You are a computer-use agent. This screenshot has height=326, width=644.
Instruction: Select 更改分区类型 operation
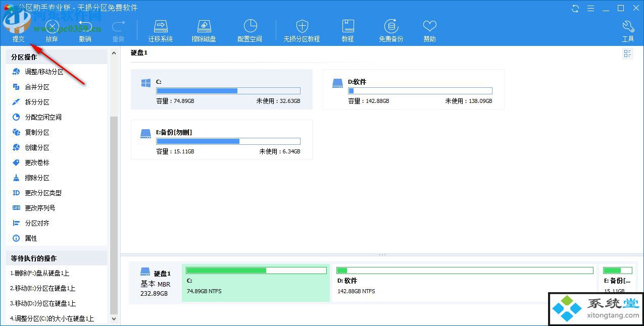click(x=57, y=193)
